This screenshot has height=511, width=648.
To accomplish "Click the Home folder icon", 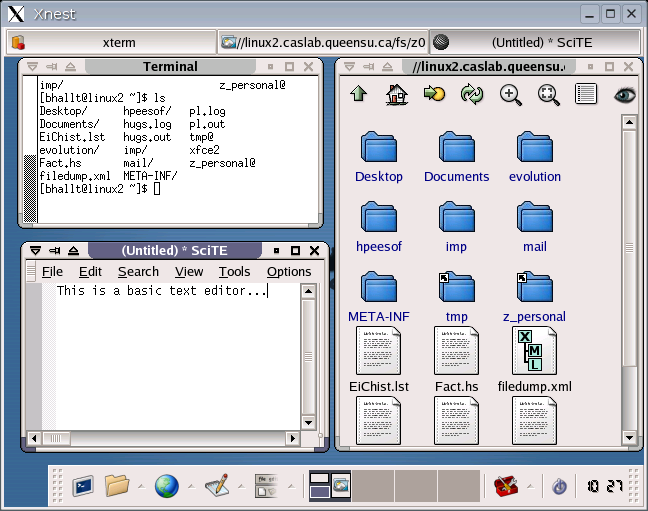I will (x=397, y=95).
